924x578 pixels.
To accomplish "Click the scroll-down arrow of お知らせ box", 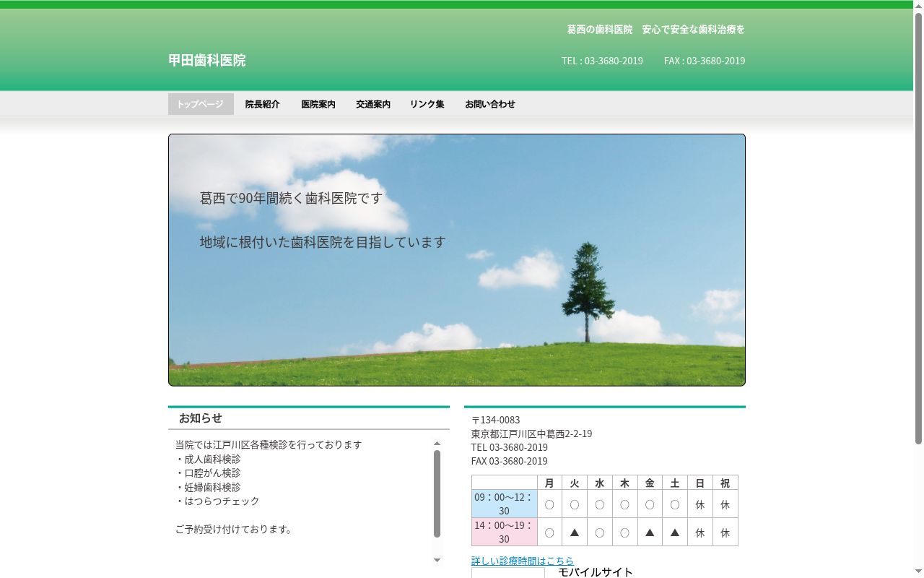I will tap(437, 560).
